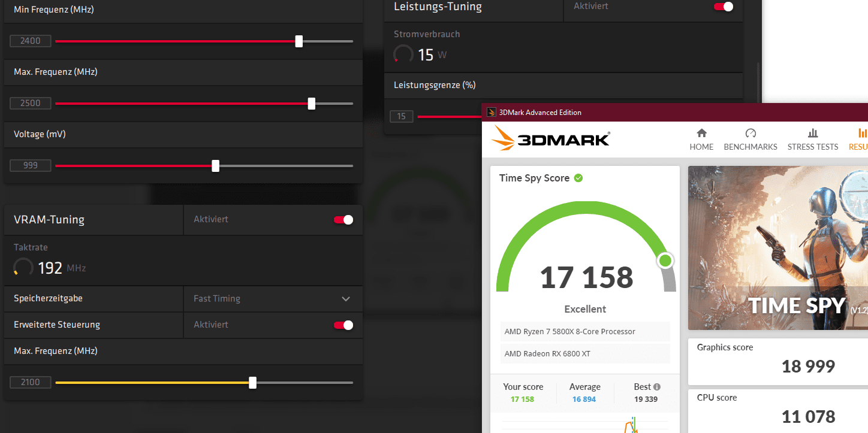Click the VRAM Taktrate gauge dial
868x433 pixels.
coord(23,267)
